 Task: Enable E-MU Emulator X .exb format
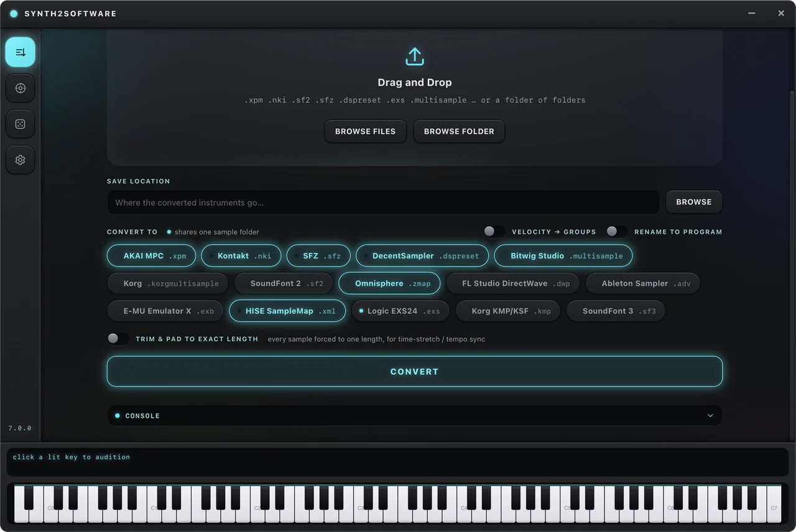coord(165,311)
